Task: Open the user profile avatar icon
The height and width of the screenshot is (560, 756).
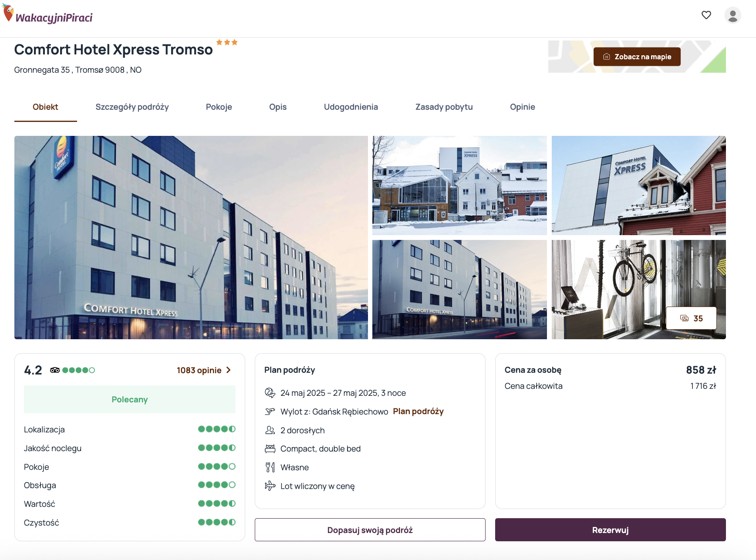Action: (x=733, y=15)
